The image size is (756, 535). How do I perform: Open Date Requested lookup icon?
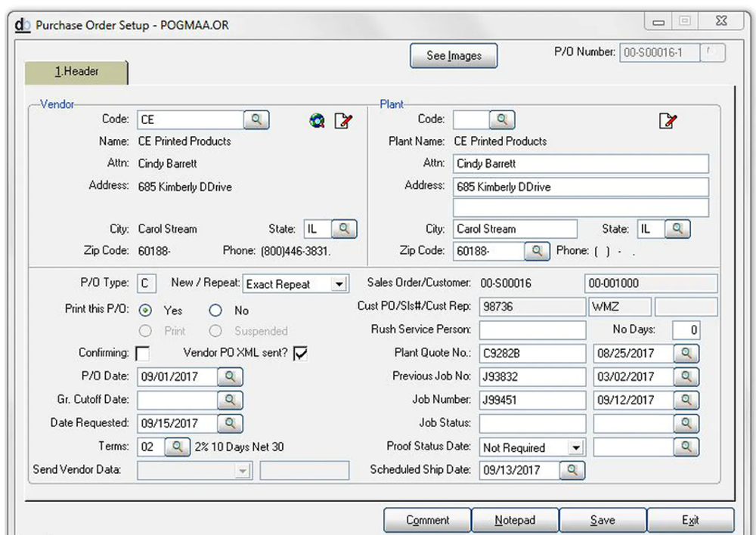[230, 423]
